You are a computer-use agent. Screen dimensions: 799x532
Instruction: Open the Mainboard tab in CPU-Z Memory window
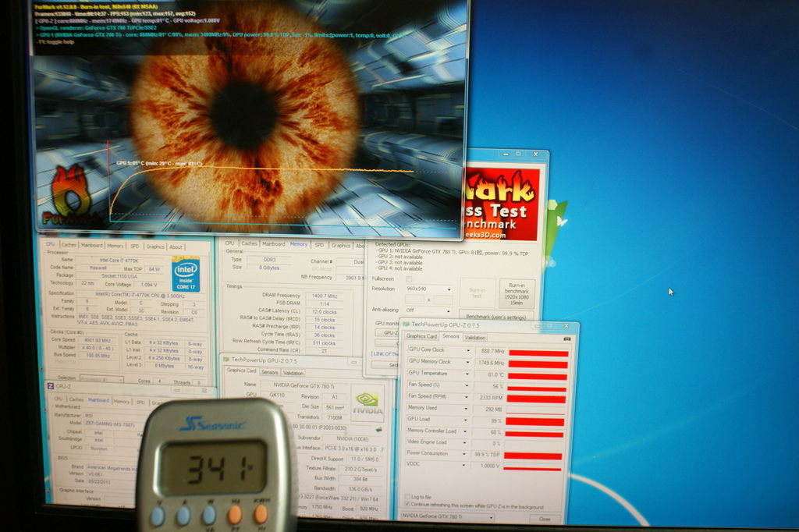[273, 243]
